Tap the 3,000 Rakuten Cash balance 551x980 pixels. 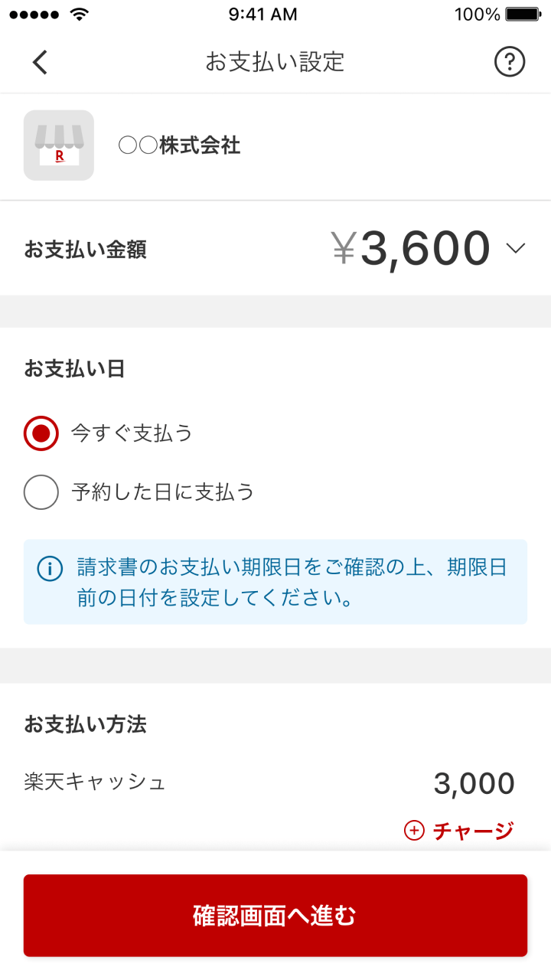(x=474, y=784)
